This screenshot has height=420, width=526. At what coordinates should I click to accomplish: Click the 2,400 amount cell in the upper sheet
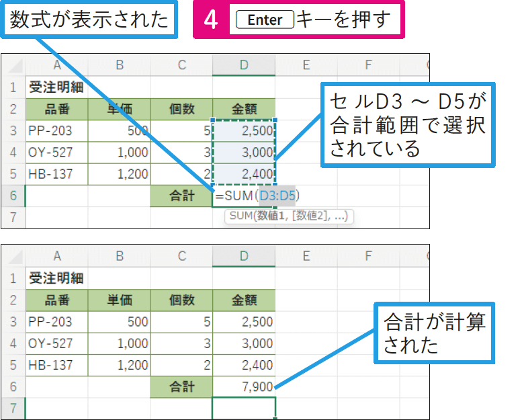[244, 174]
